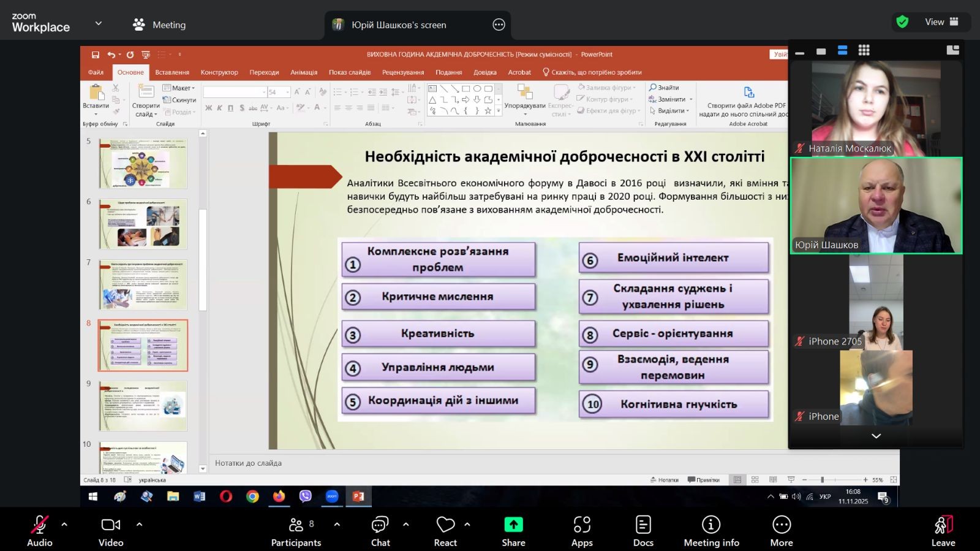Switch to gallery grid view in video panel
This screenshot has width=980, height=551.
coord(864,50)
